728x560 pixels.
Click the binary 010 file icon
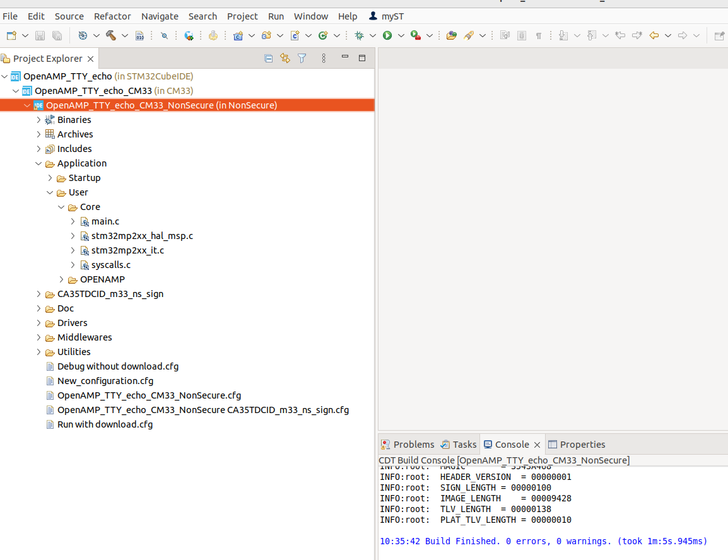(x=140, y=35)
